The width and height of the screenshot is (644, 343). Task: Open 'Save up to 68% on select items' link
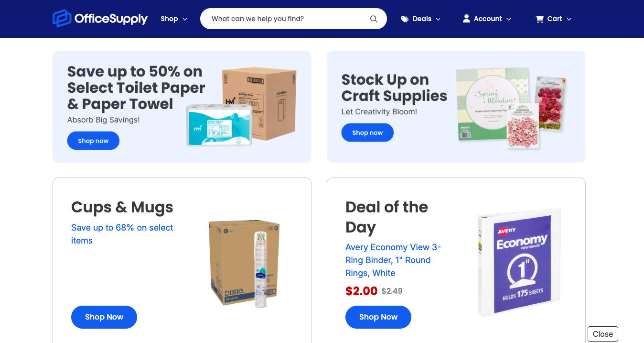[122, 234]
